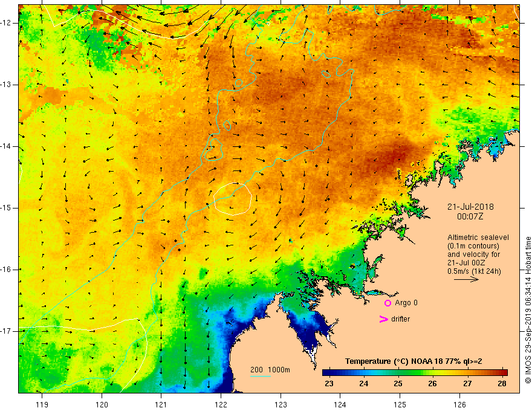Click longitude axis label 125
The width and height of the screenshot is (532, 411).
[400, 404]
